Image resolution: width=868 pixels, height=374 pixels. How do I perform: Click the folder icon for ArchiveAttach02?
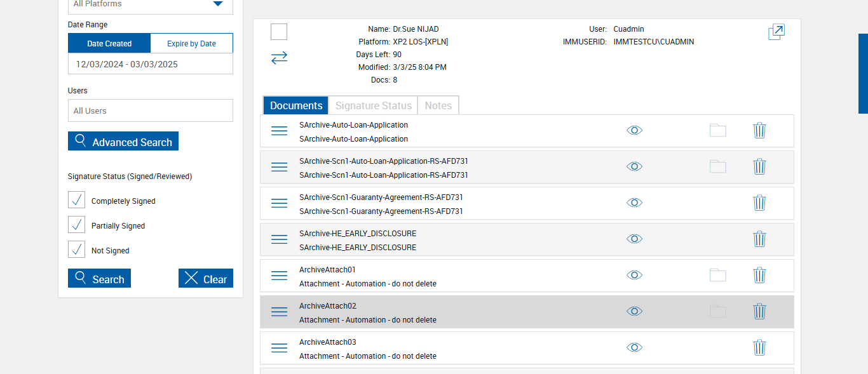717,311
